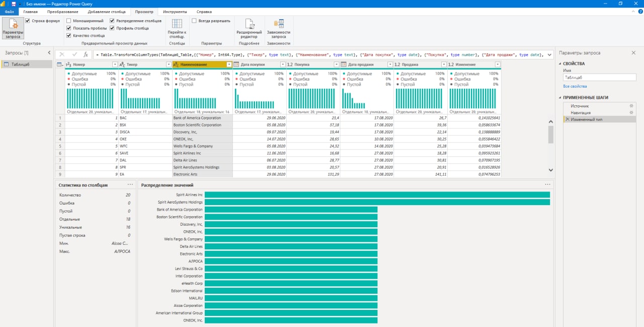Viewport: 644px width, 327px height.
Task: Collapse the Запросы pane
Action: [x=49, y=53]
